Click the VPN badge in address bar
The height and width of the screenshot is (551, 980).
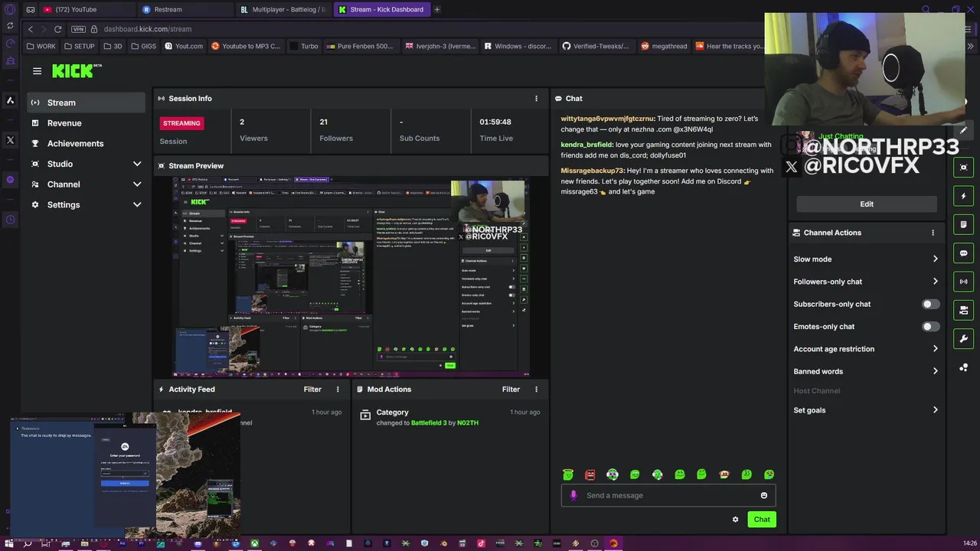[x=78, y=29]
